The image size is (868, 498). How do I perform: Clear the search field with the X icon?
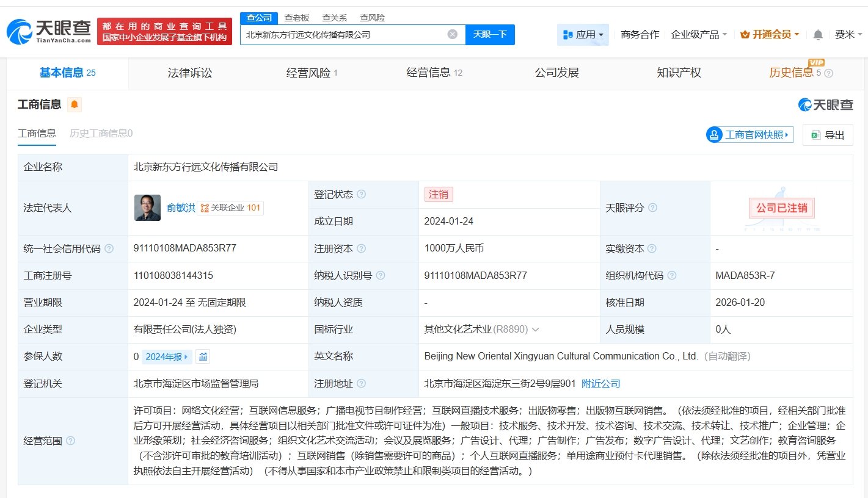pos(452,34)
